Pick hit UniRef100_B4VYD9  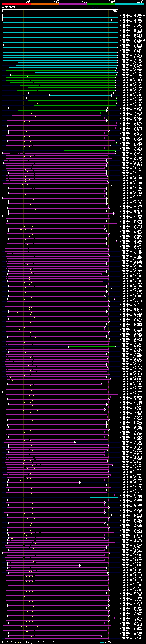131,533
